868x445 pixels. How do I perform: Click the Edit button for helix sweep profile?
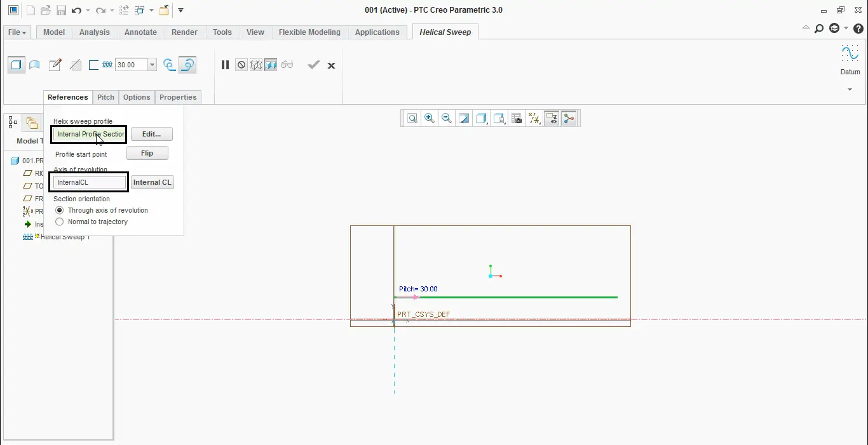tap(151, 134)
